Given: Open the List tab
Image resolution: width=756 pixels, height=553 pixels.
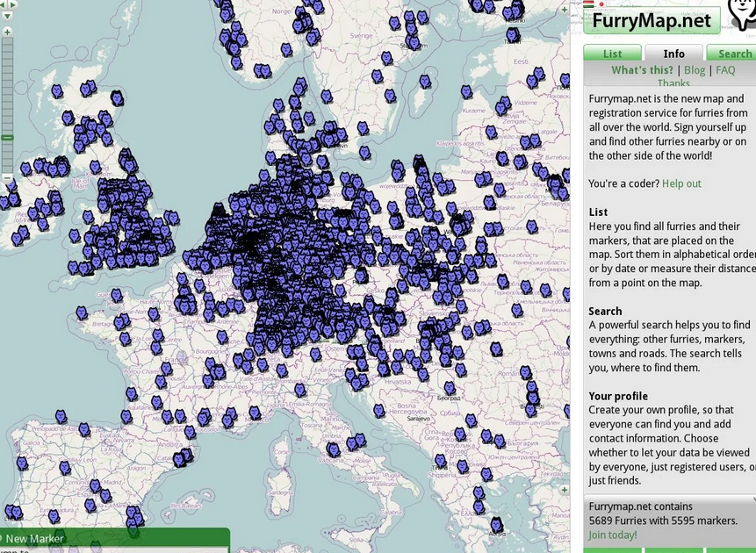Looking at the screenshot, I should (612, 53).
